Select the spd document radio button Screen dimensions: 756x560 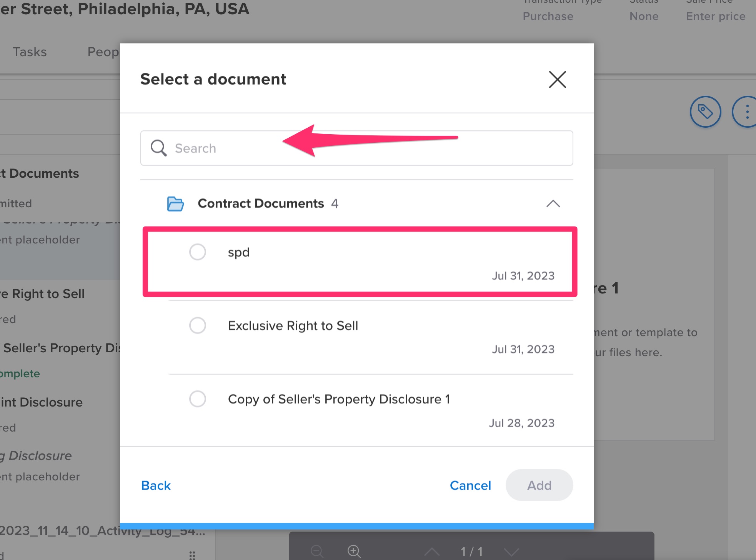click(198, 252)
